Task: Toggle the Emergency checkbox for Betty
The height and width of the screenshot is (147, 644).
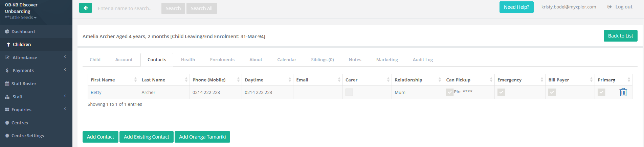Action: pyautogui.click(x=501, y=92)
